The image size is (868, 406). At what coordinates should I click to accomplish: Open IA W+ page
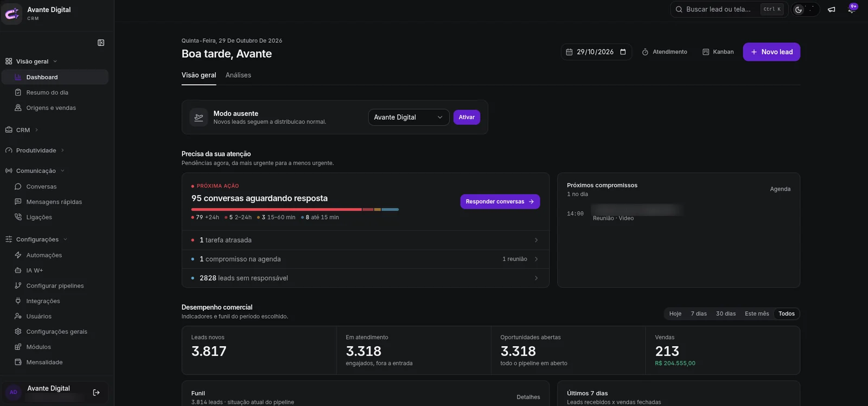point(55,270)
